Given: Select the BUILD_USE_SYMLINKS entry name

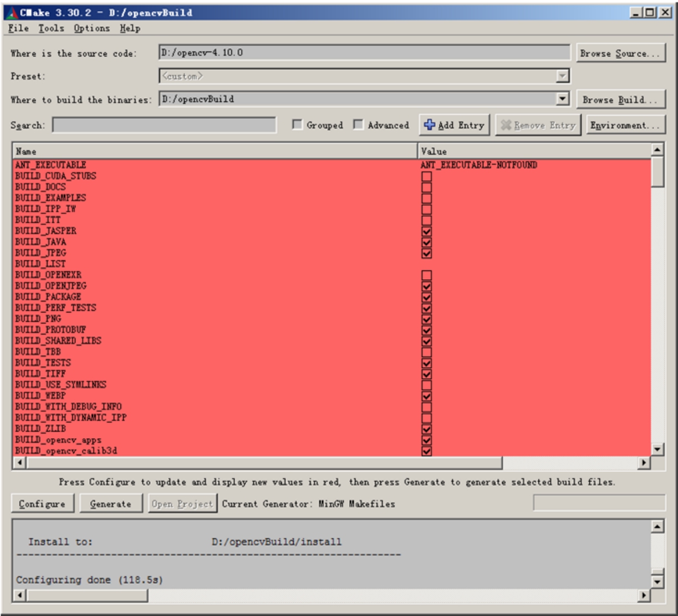Looking at the screenshot, I should pyautogui.click(x=60, y=384).
